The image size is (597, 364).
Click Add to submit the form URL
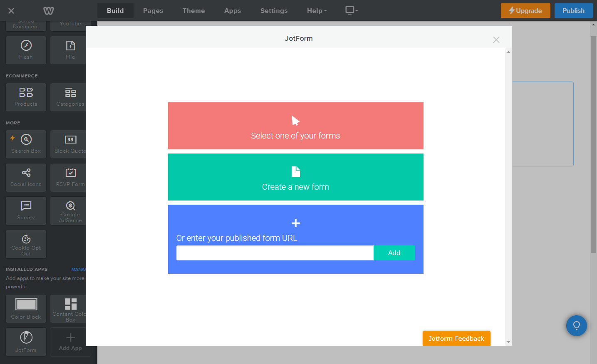(394, 253)
